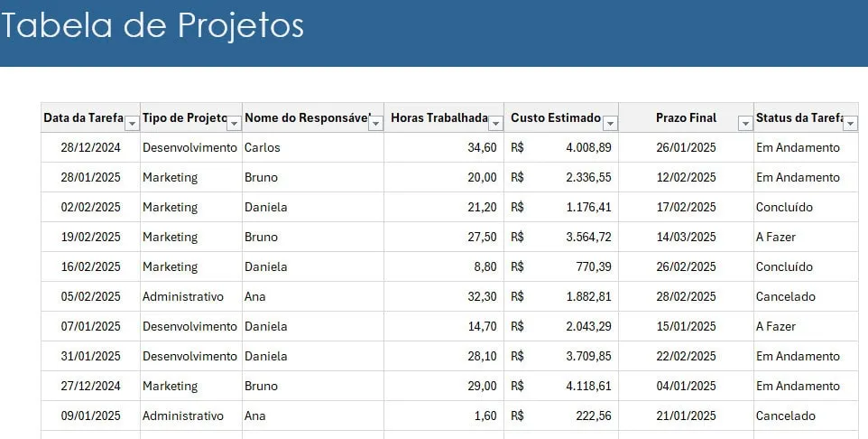Open the Status da Tarefa filter dropdown
Image resolution: width=868 pixels, height=439 pixels.
(850, 124)
